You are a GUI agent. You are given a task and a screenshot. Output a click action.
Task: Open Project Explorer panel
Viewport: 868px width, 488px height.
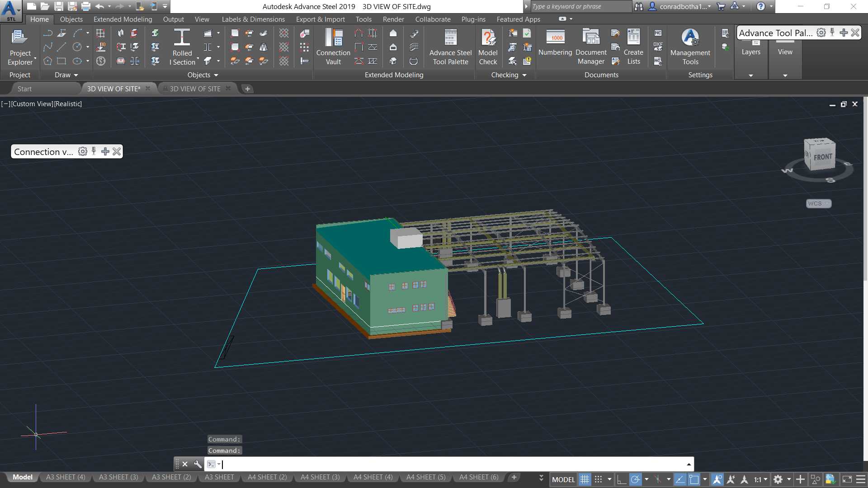click(x=20, y=47)
